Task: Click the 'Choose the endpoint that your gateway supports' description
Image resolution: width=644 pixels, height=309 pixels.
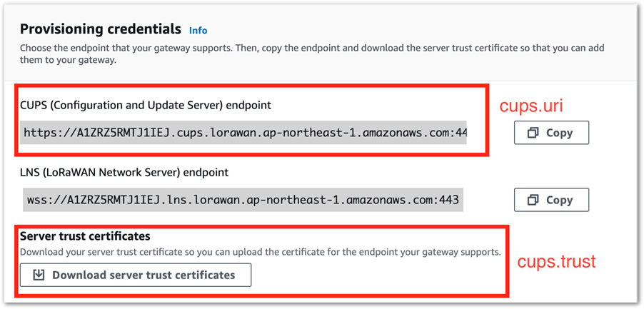Action: point(313,54)
